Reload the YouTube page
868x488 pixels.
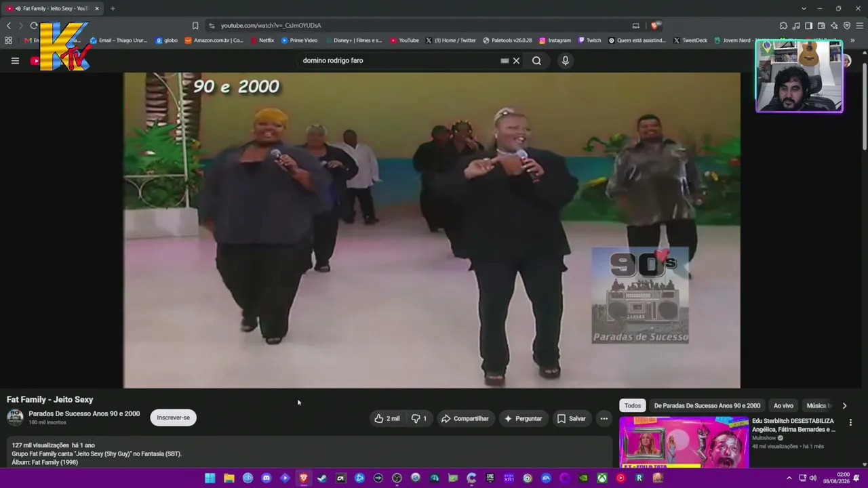34,26
